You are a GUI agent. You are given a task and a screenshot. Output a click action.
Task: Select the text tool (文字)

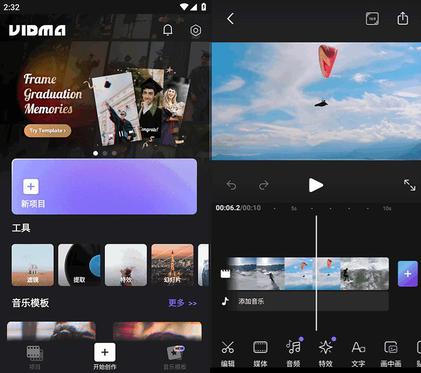pos(358,354)
